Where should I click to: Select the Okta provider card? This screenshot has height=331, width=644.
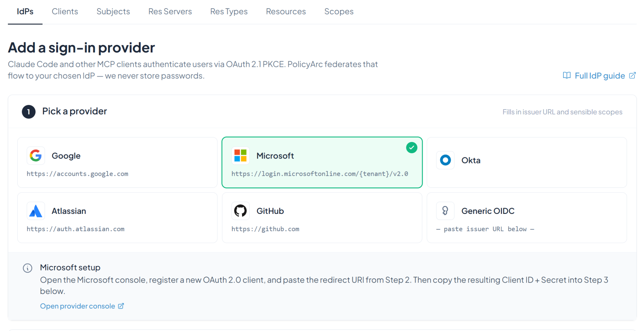[527, 162]
